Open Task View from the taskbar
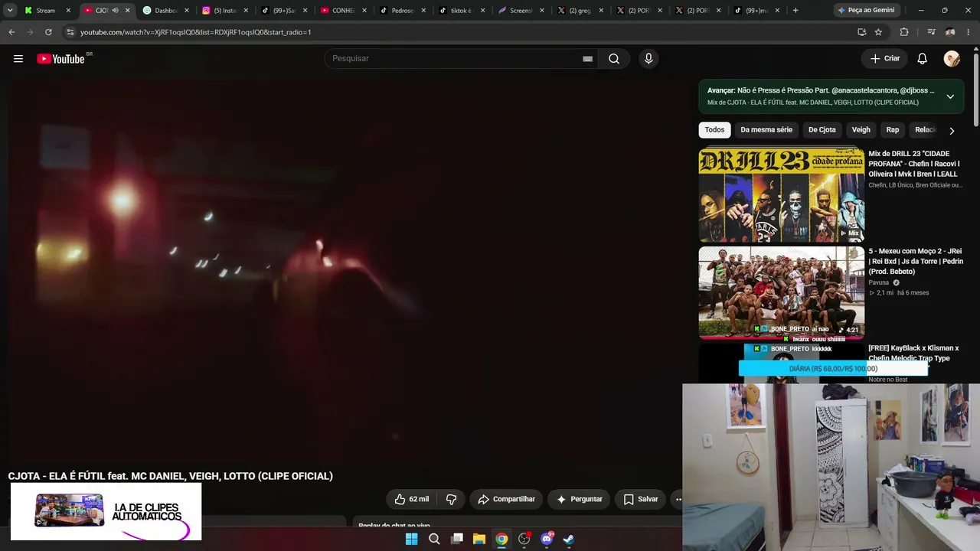The height and width of the screenshot is (551, 980). 456,539
